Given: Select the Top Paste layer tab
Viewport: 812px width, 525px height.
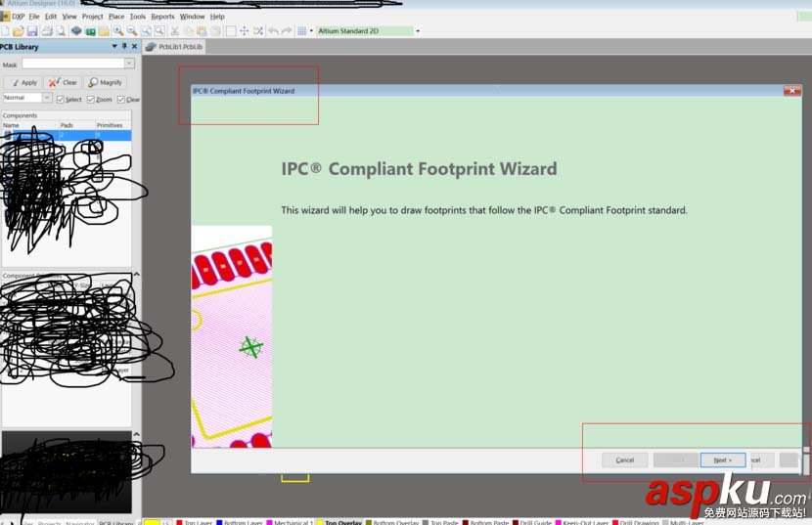Looking at the screenshot, I should (x=440, y=522).
